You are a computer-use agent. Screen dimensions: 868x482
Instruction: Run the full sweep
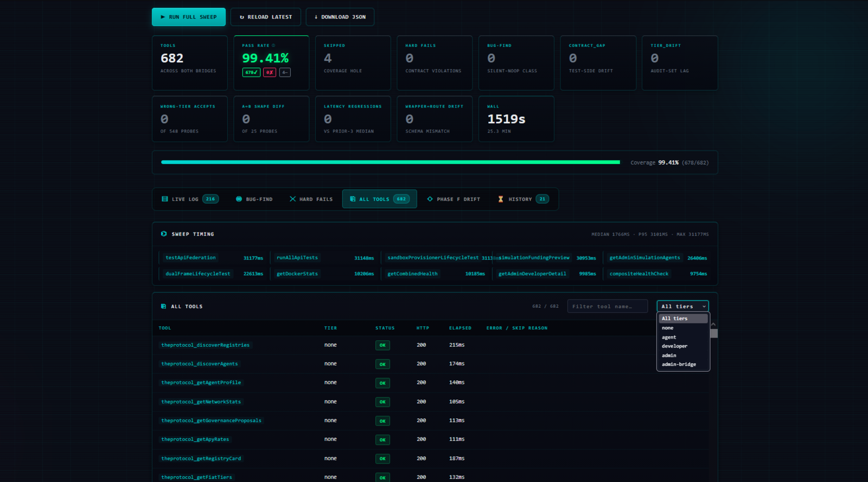coord(189,17)
